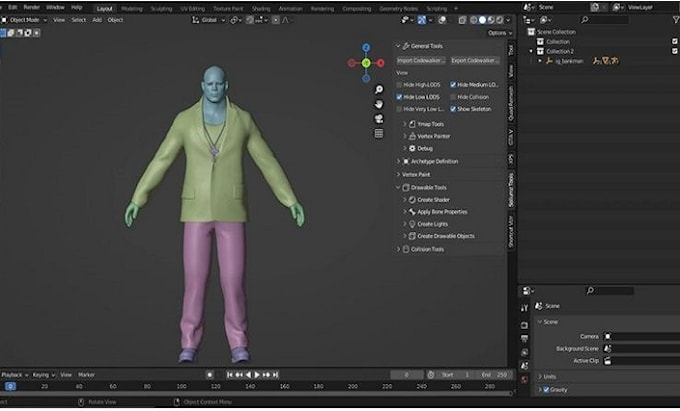Select wireframe viewport shading icon

pyautogui.click(x=474, y=20)
